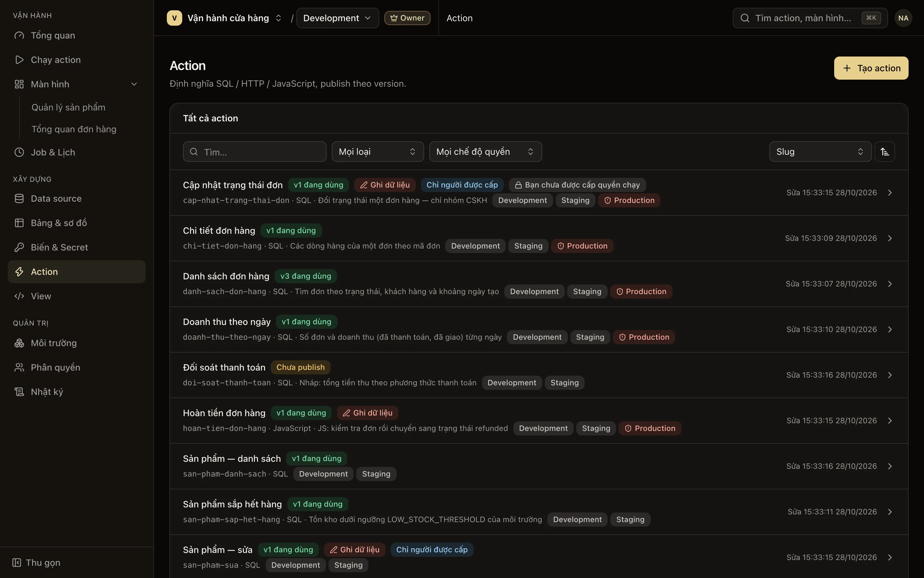Open Job & Lịch from sidebar

click(76, 152)
